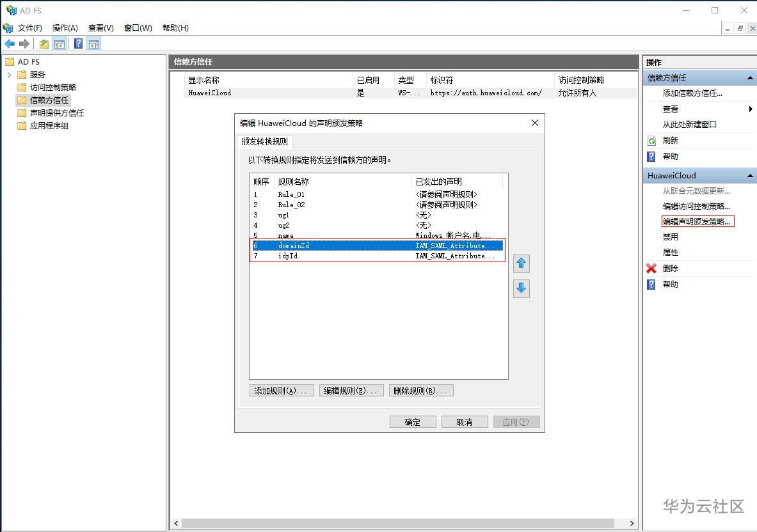Click the horizontal scrollbar left arrow

[x=176, y=523]
